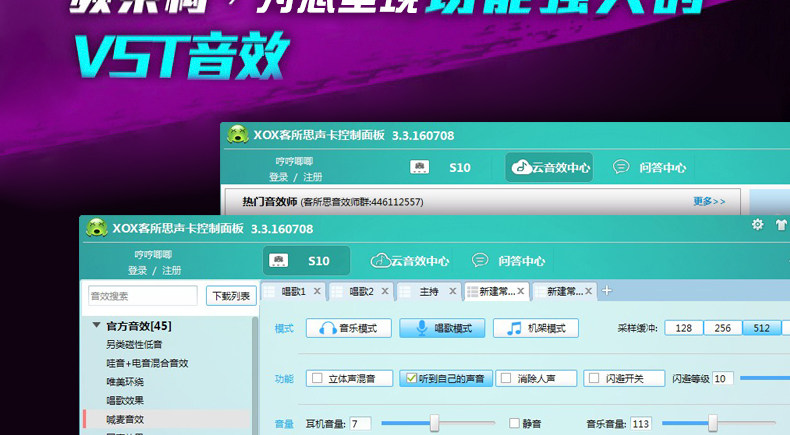Click the 耳机音量 value field

pyautogui.click(x=360, y=424)
